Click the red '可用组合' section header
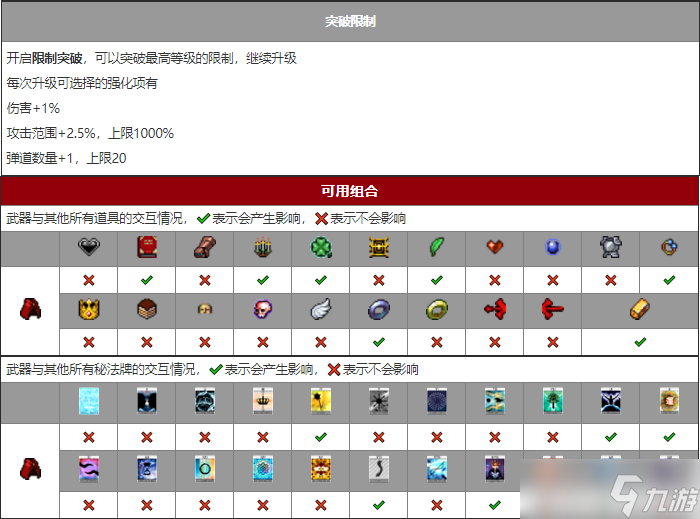This screenshot has height=519, width=700. (x=350, y=191)
